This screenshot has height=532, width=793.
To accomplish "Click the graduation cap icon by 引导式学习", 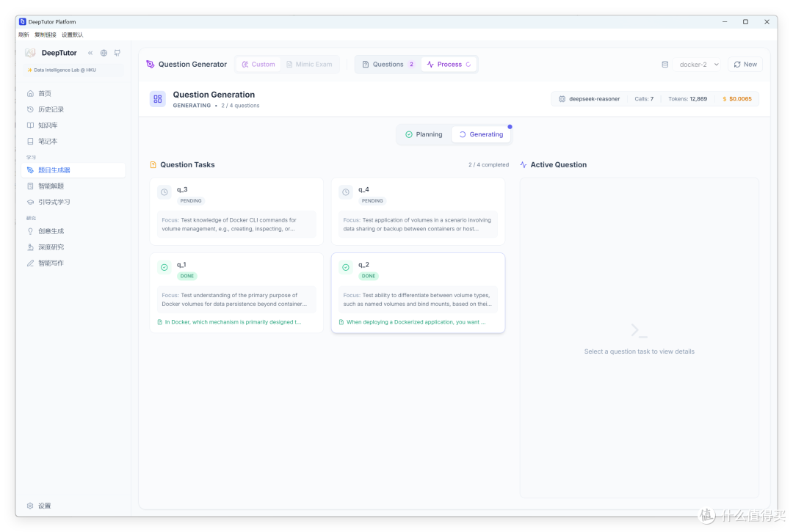I will pos(30,202).
